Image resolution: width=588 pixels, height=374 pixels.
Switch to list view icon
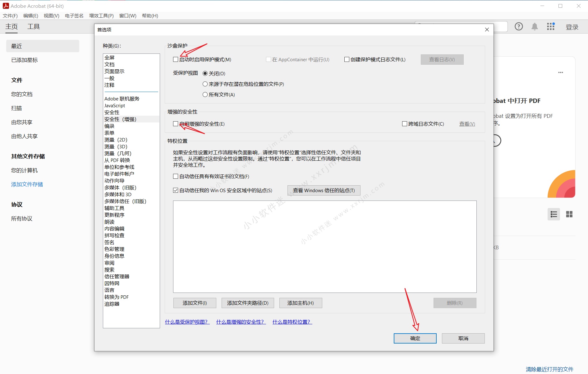click(x=554, y=214)
